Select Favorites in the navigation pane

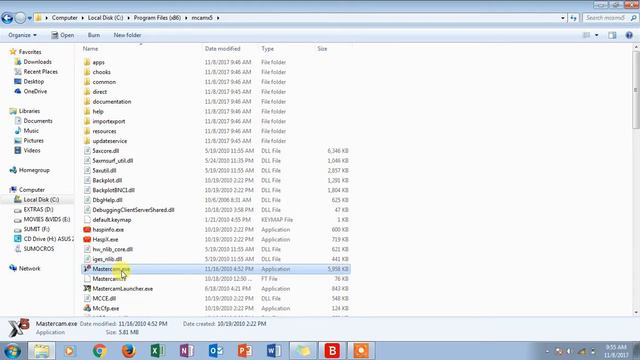[30, 52]
